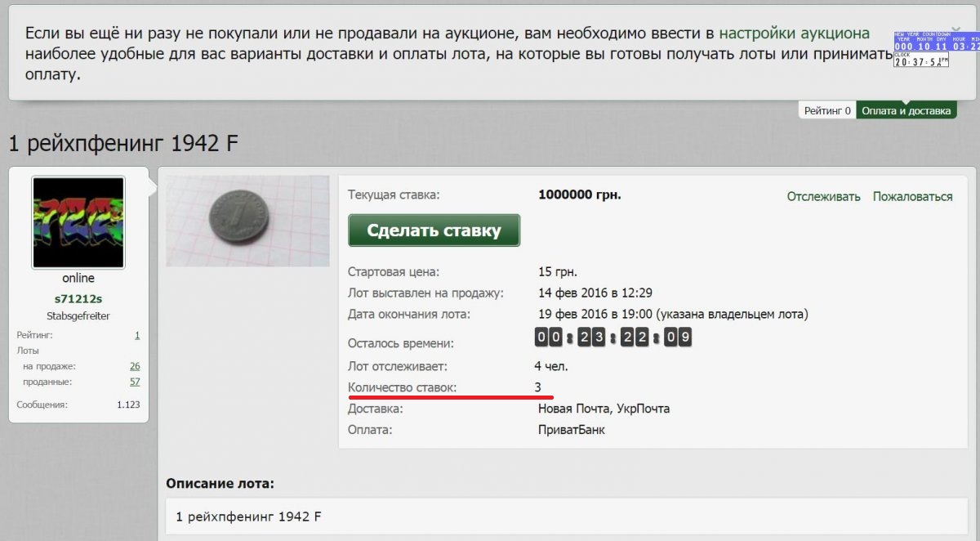This screenshot has width=980, height=541.
Task: Click the green 'Сделать ставку' bid button
Action: tap(434, 230)
